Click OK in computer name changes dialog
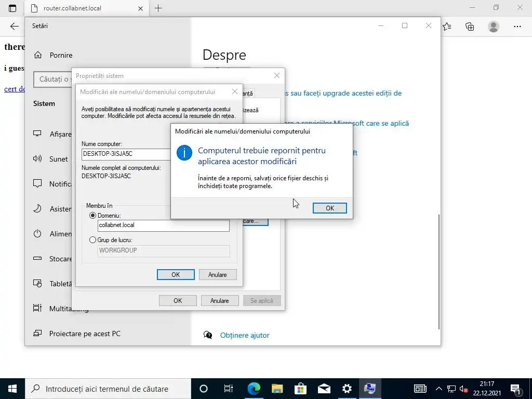 pos(176,274)
